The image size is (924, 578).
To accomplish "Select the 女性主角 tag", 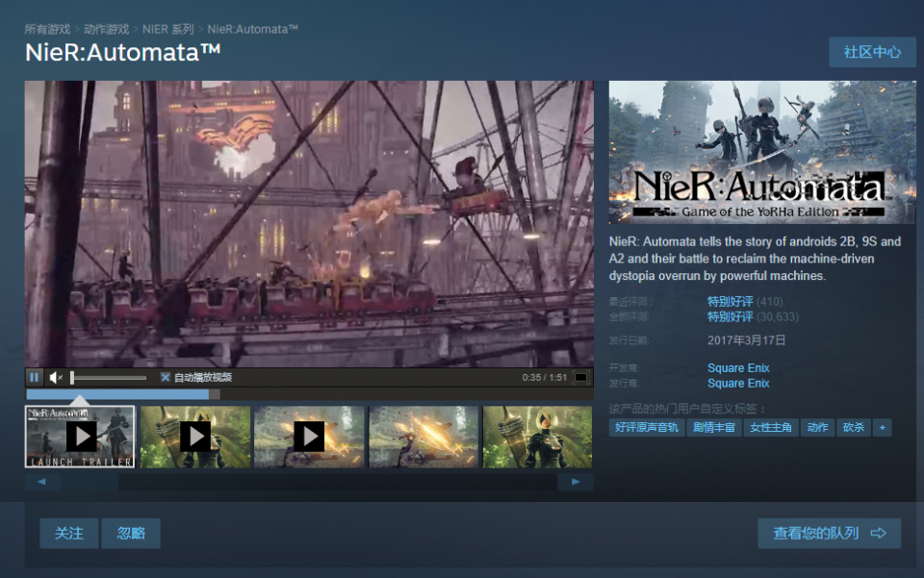I will 770,427.
